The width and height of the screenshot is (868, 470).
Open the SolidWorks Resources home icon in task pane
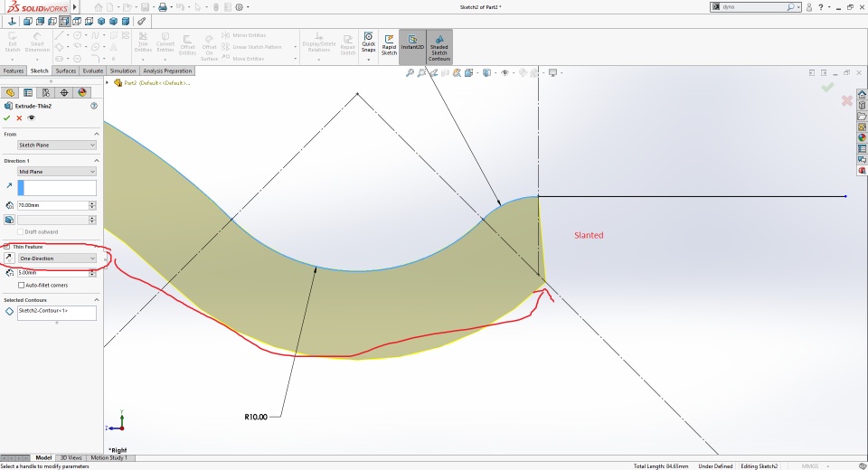click(862, 95)
